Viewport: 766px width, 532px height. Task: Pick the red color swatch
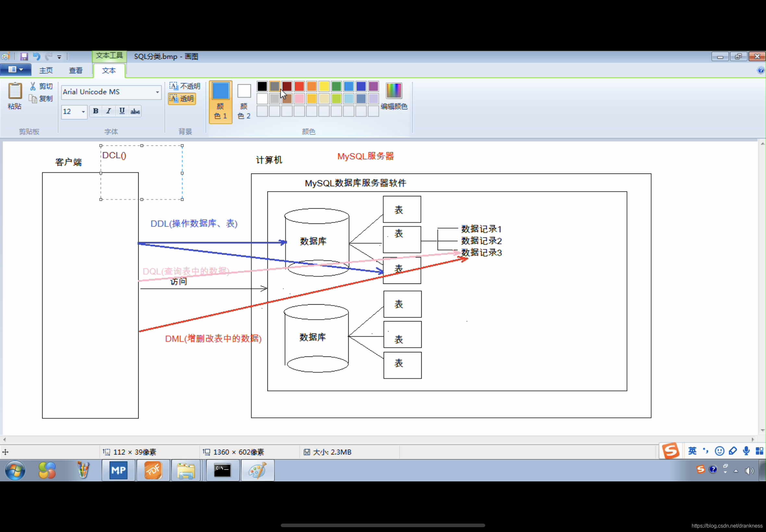click(x=299, y=86)
